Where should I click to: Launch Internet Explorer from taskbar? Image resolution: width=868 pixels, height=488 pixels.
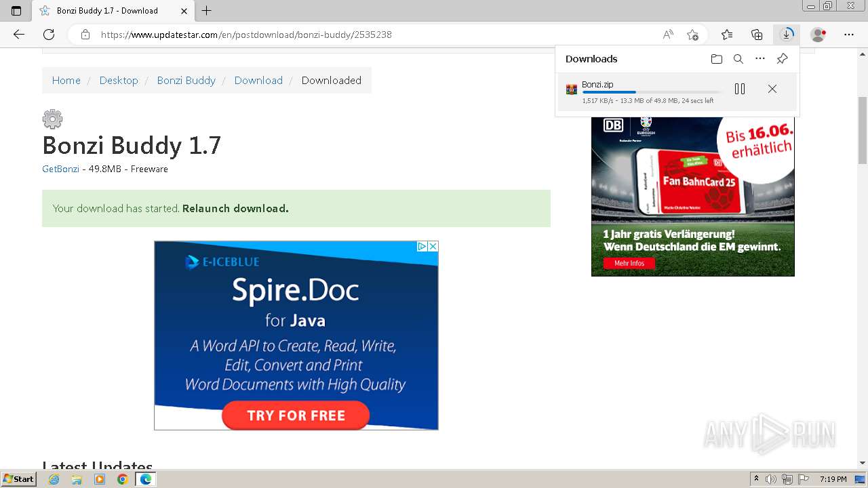54,479
